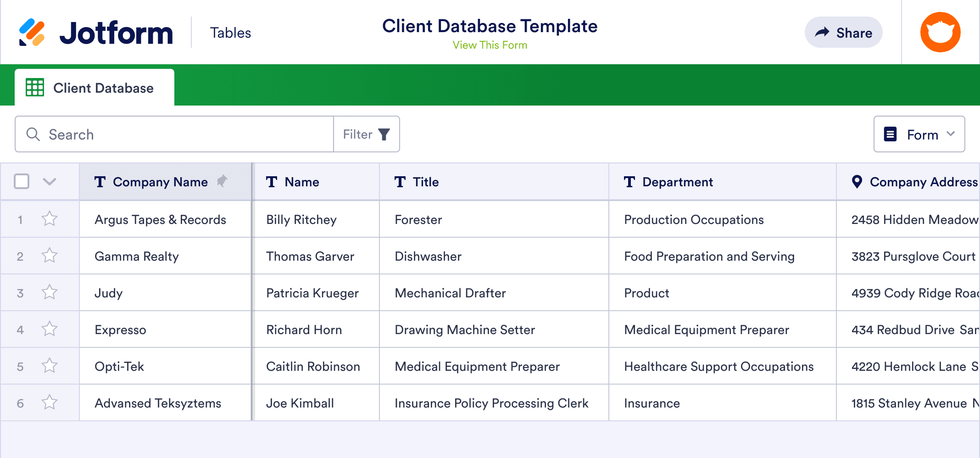Open the View This Form link
The image size is (980, 458).
click(490, 45)
